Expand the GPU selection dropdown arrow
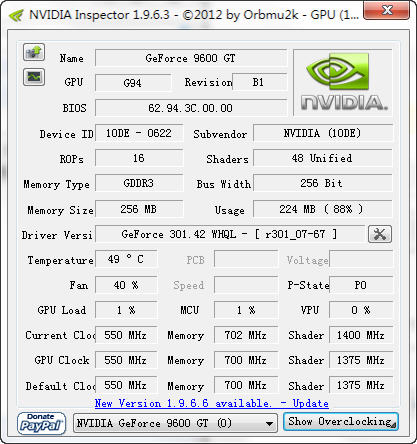 [x=269, y=424]
